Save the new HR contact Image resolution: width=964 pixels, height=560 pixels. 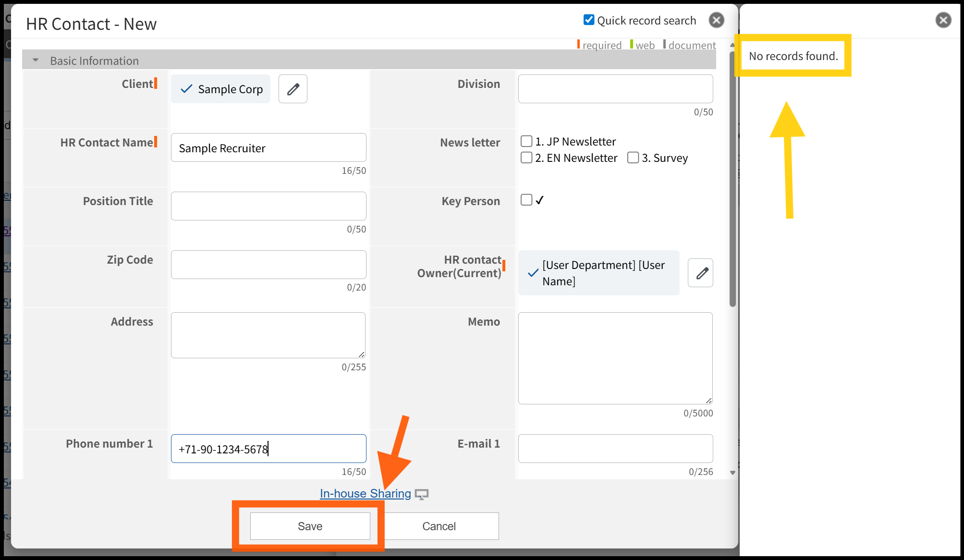310,526
